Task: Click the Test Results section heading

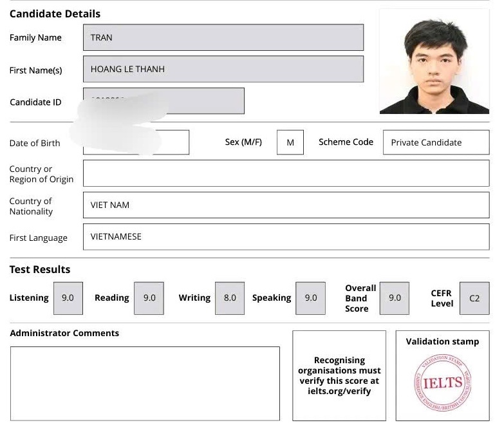Action: coord(40,269)
